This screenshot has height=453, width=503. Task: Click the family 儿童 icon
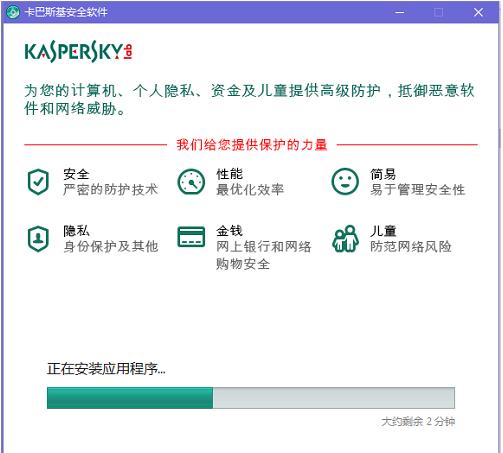[345, 239]
